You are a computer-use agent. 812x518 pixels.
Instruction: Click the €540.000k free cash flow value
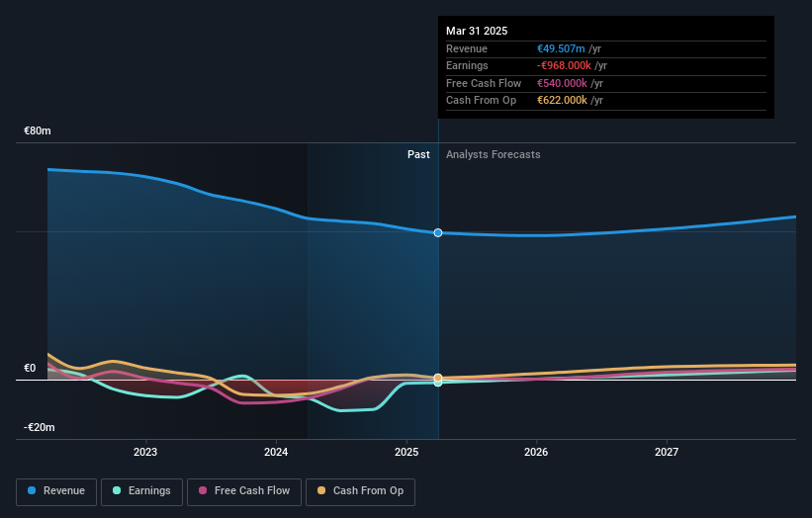(x=562, y=83)
